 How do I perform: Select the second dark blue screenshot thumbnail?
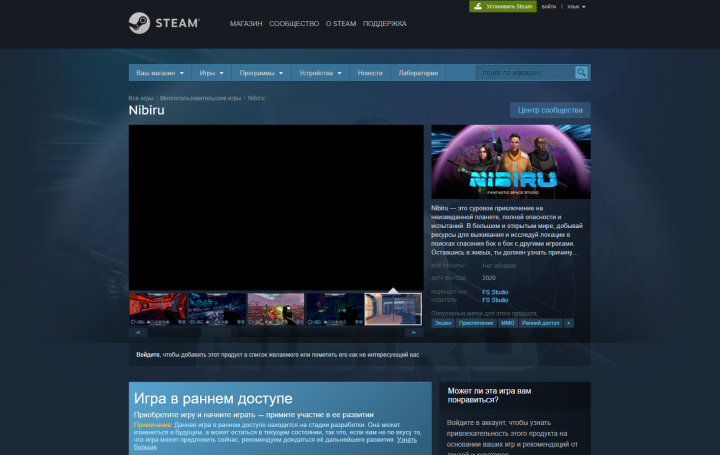217,309
